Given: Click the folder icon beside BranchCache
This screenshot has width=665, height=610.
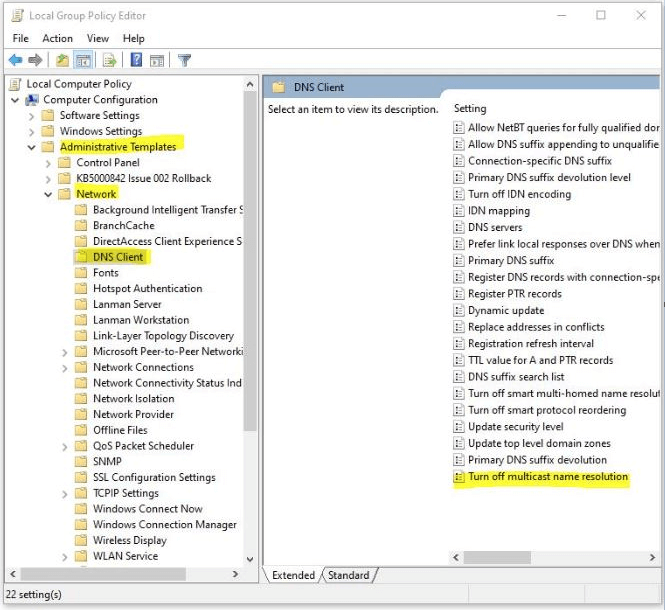Looking at the screenshot, I should pos(81,226).
